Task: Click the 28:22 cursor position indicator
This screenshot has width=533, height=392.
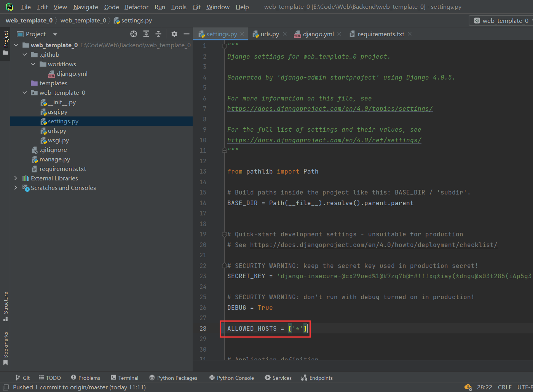Action: (x=484, y=387)
